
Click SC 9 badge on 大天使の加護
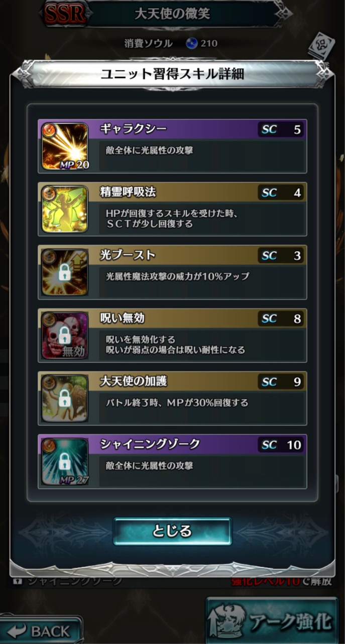[x=281, y=382]
